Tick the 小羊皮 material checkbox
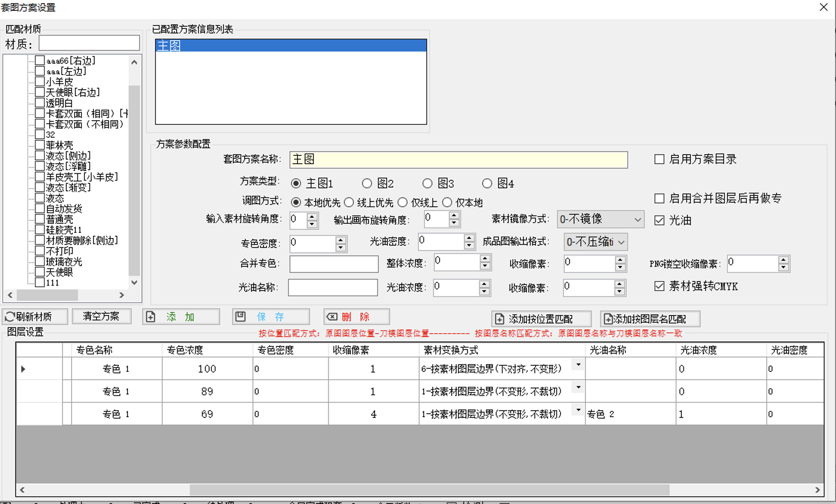The image size is (836, 504). point(40,82)
